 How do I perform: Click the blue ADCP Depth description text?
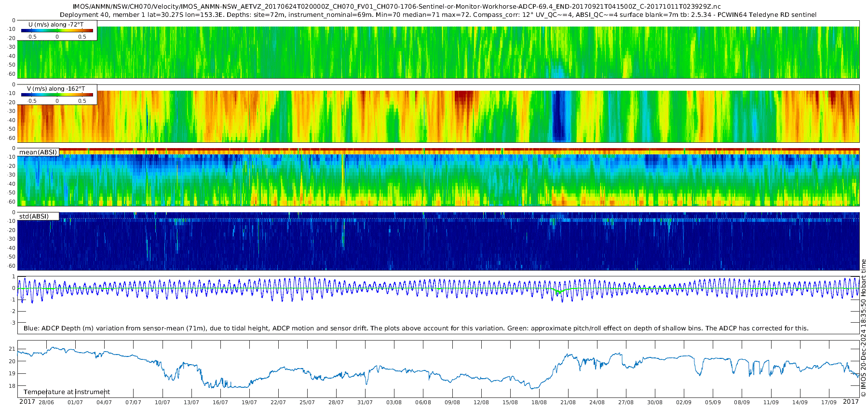coord(416,328)
